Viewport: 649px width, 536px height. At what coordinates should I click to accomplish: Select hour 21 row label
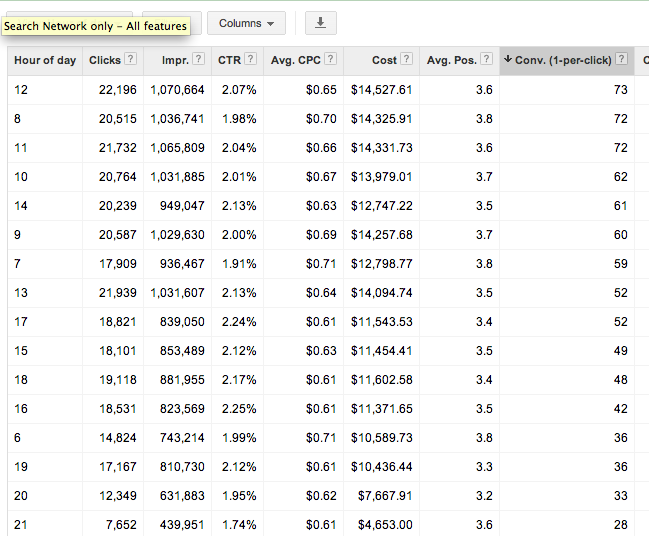pyautogui.click(x=21, y=524)
